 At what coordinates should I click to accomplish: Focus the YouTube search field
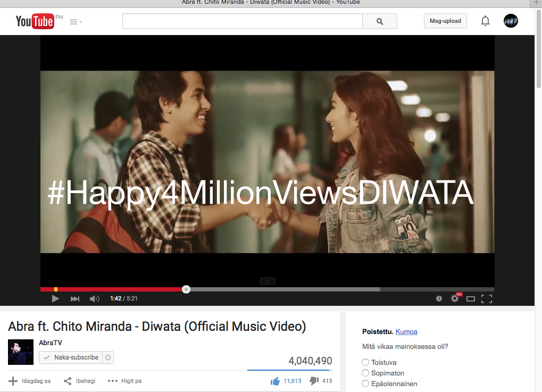pyautogui.click(x=243, y=21)
